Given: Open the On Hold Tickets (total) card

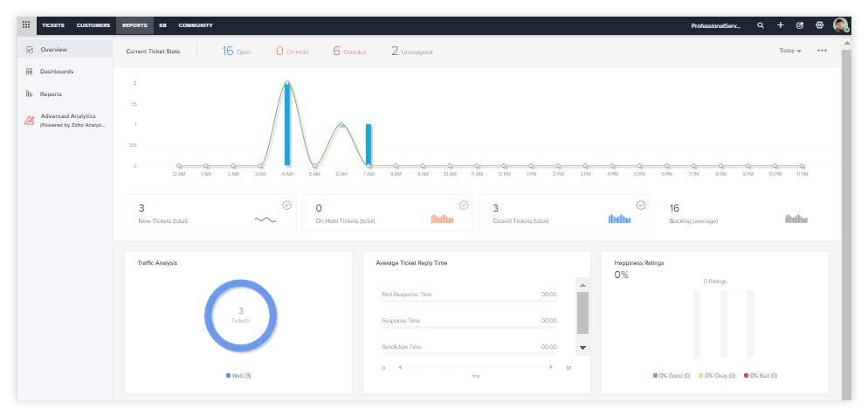Looking at the screenshot, I should pos(388,213).
